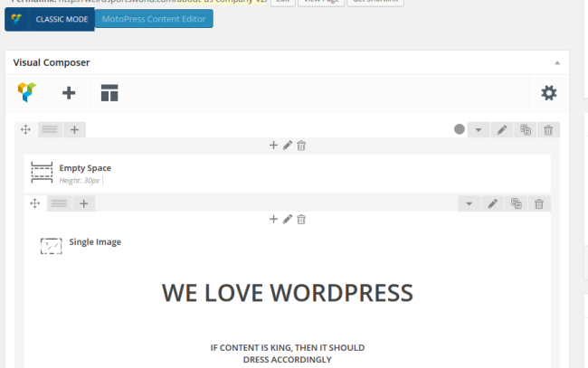Add element to the inner column
Image resolution: width=588 pixels, height=368 pixels.
[x=273, y=219]
